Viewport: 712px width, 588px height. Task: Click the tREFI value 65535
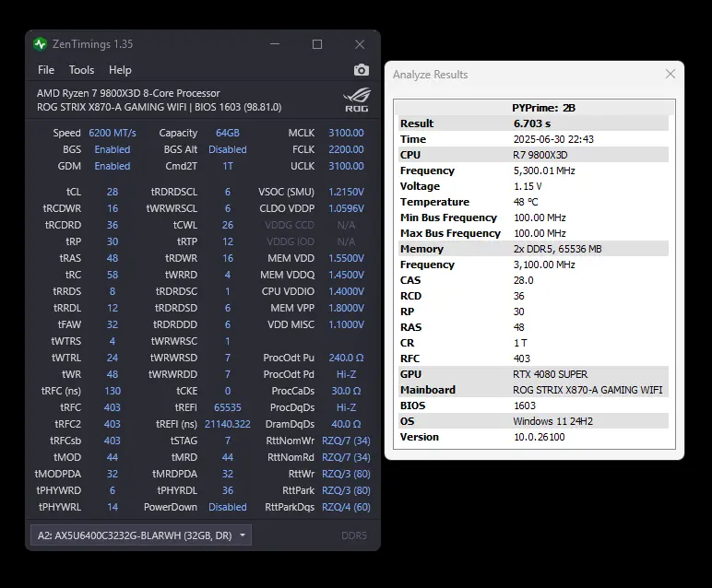pyautogui.click(x=228, y=407)
